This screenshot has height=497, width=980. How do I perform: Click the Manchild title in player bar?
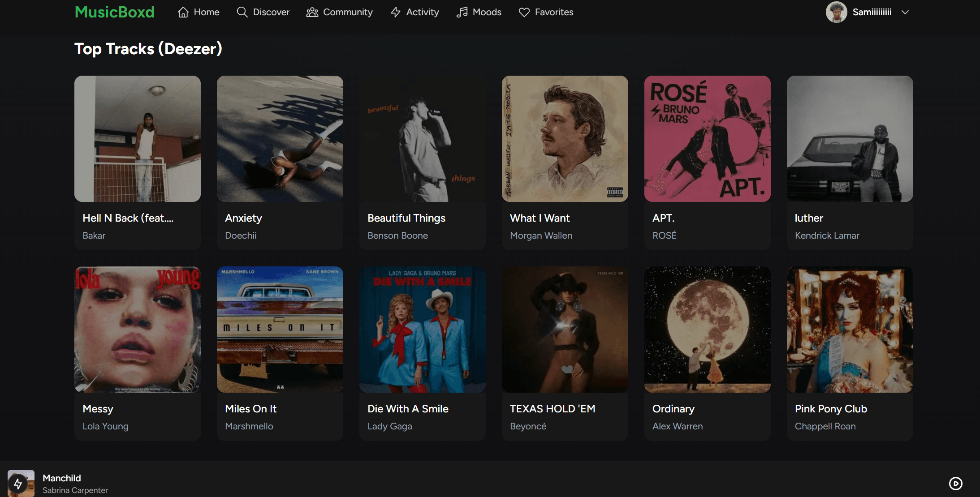point(62,478)
